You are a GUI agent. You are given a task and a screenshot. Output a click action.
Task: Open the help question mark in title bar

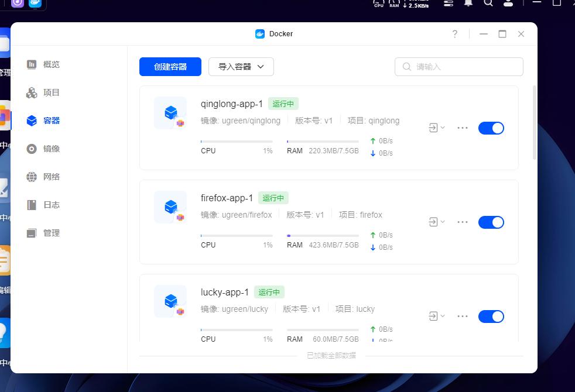tap(455, 34)
